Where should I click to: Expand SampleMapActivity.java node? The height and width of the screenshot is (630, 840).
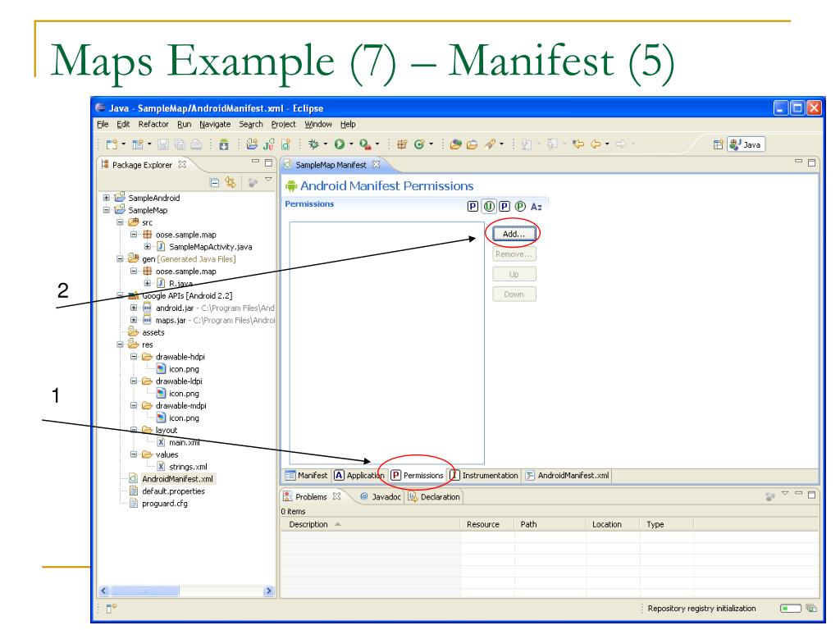pos(148,246)
